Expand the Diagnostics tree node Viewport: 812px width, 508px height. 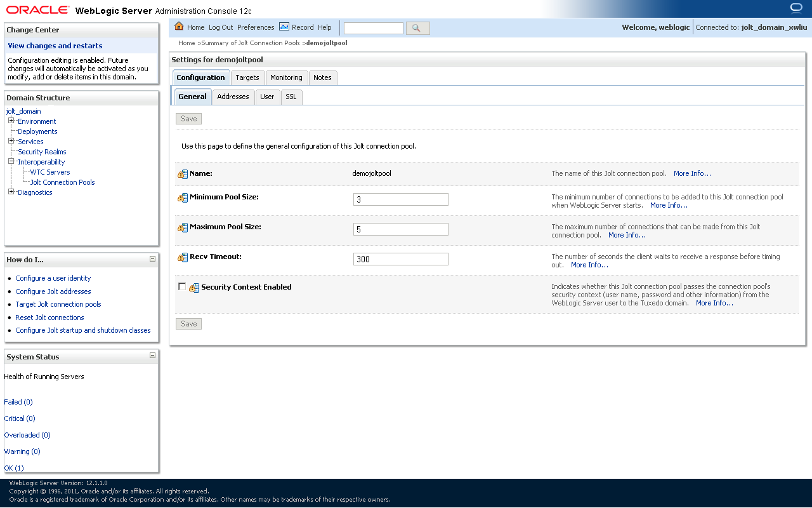11,192
